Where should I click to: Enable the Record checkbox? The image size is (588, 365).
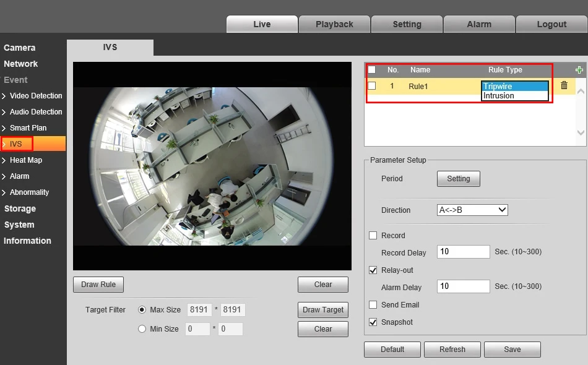tap(373, 236)
